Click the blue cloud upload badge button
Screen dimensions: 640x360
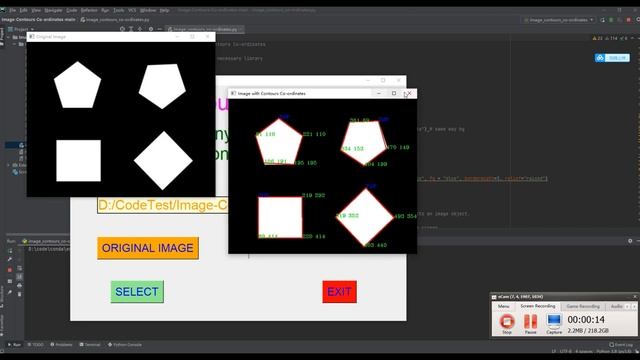(x=612, y=58)
